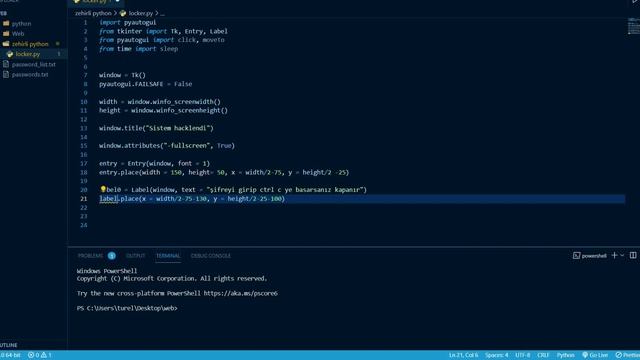Click Ln 21, Col 6 cursor position
This screenshot has height=360, width=640.
[x=463, y=355]
